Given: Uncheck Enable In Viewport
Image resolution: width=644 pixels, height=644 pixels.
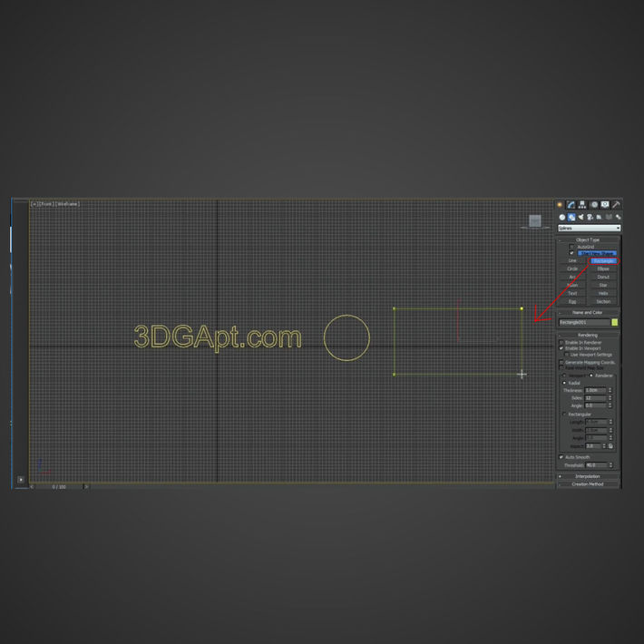Looking at the screenshot, I should click(561, 348).
